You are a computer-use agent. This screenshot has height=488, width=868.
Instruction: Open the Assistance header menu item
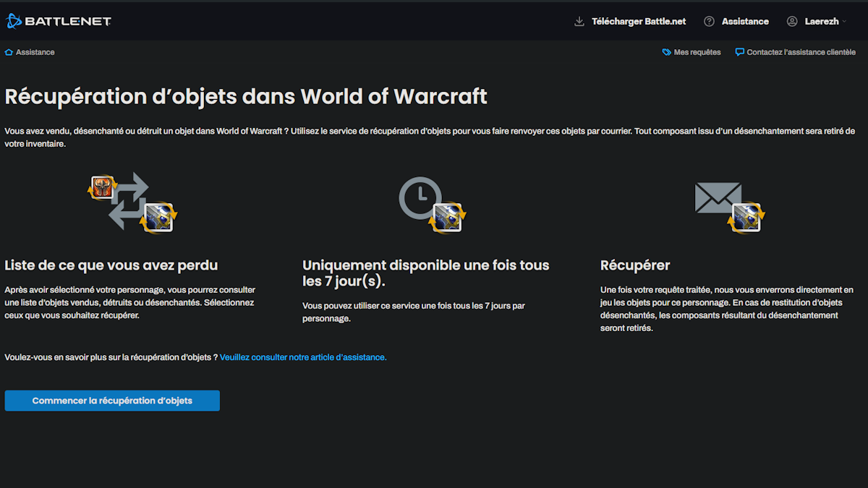coord(745,22)
